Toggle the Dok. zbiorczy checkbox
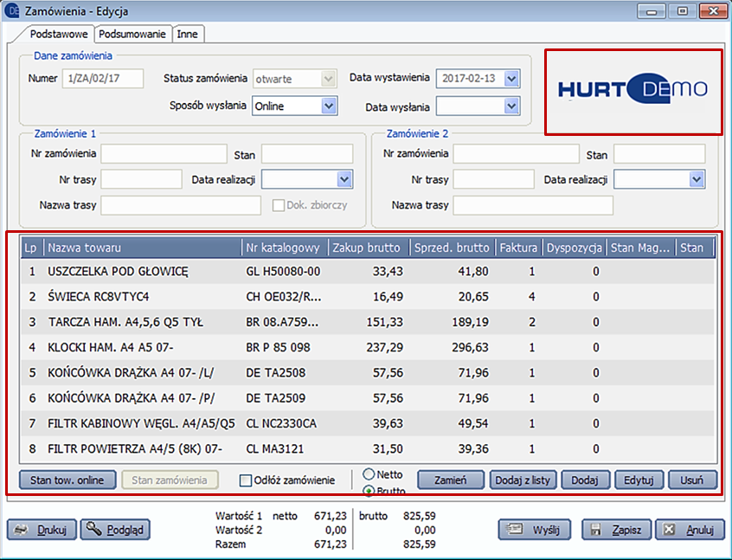This screenshot has height=560, width=732. [279, 205]
